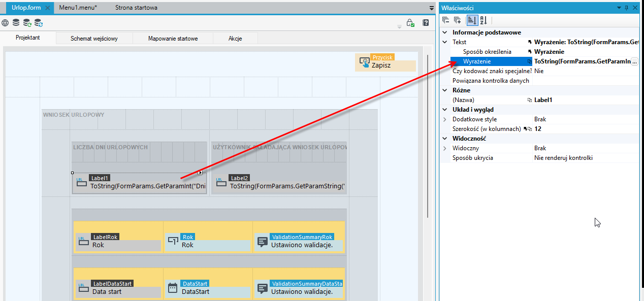Click the Szerokość (w kolumnach) value 12
The image size is (644, 301).
point(586,129)
